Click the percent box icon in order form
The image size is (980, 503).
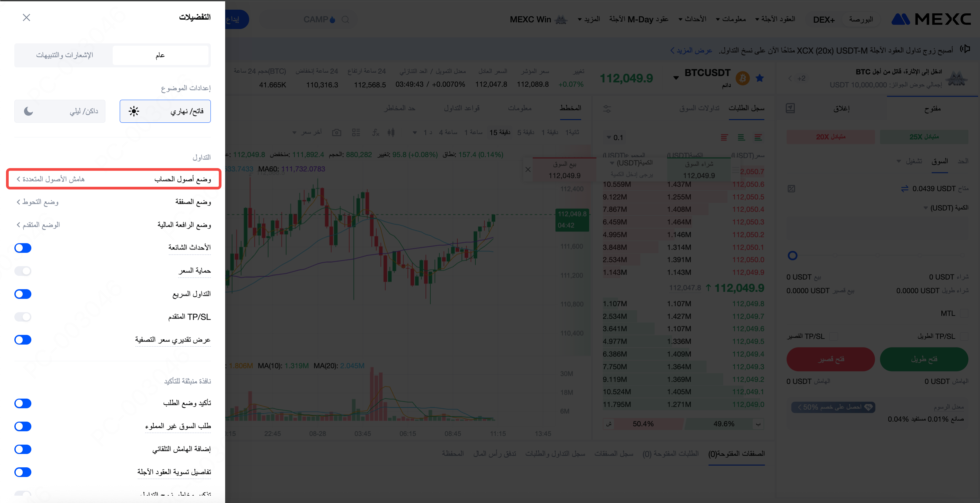[x=792, y=189]
